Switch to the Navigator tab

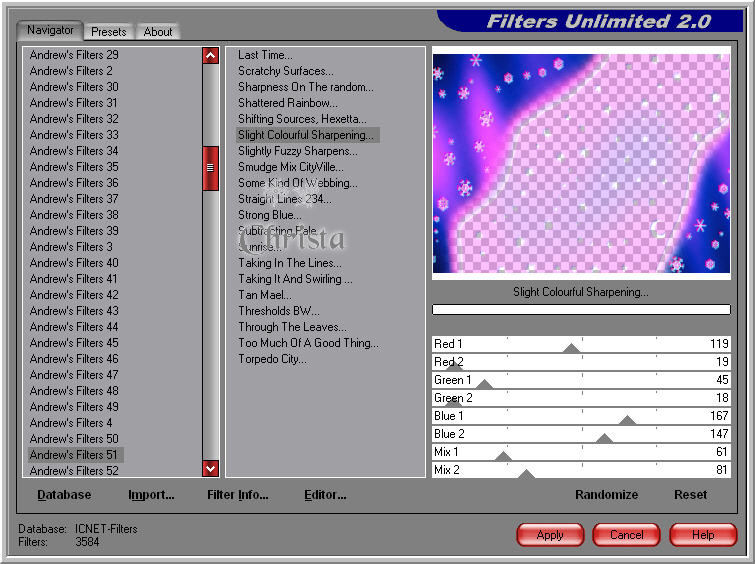50,30
